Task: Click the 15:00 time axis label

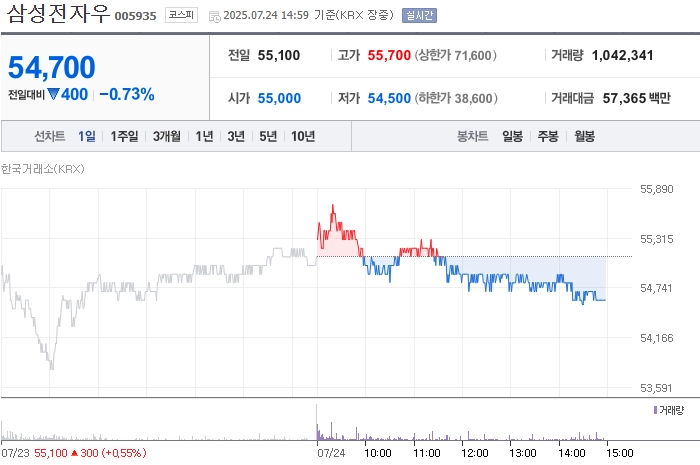Action: (620, 453)
